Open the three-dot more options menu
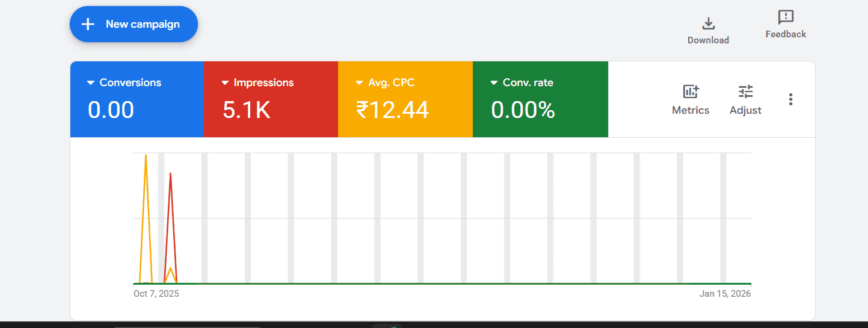The image size is (868, 328). (790, 99)
